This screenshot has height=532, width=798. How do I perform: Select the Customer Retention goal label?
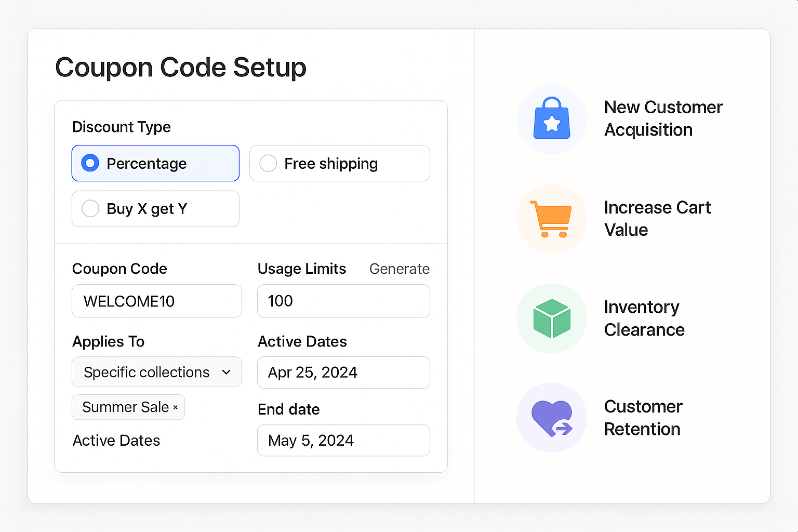coord(643,417)
